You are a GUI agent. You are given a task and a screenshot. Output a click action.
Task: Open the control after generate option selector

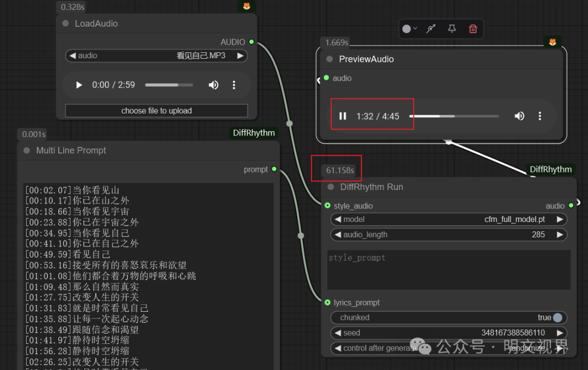coord(449,348)
